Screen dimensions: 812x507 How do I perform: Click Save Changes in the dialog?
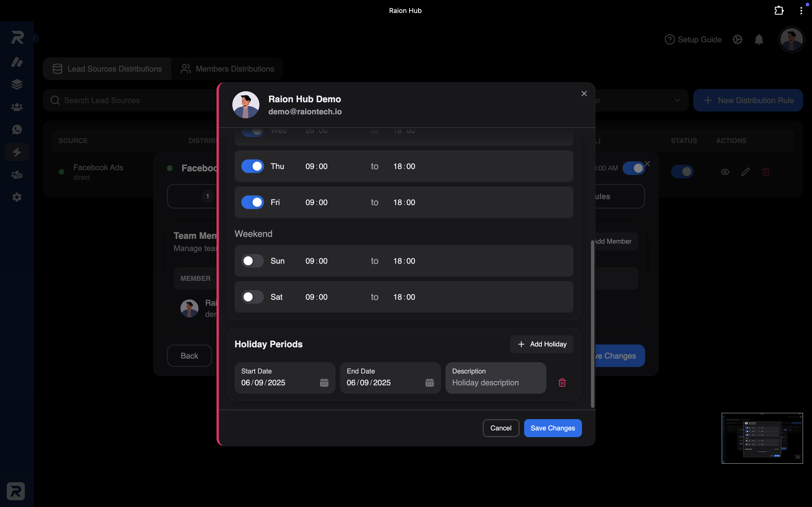pyautogui.click(x=553, y=428)
